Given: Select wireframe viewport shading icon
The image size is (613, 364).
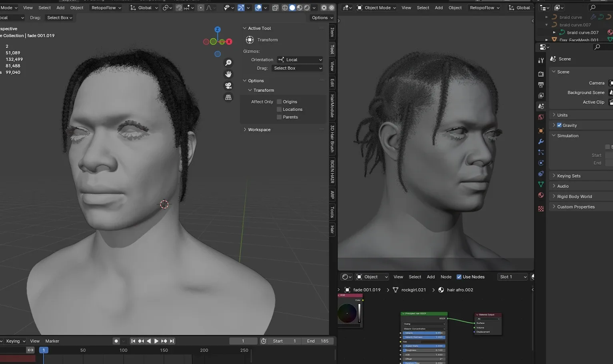Looking at the screenshot, I should pos(285,8).
